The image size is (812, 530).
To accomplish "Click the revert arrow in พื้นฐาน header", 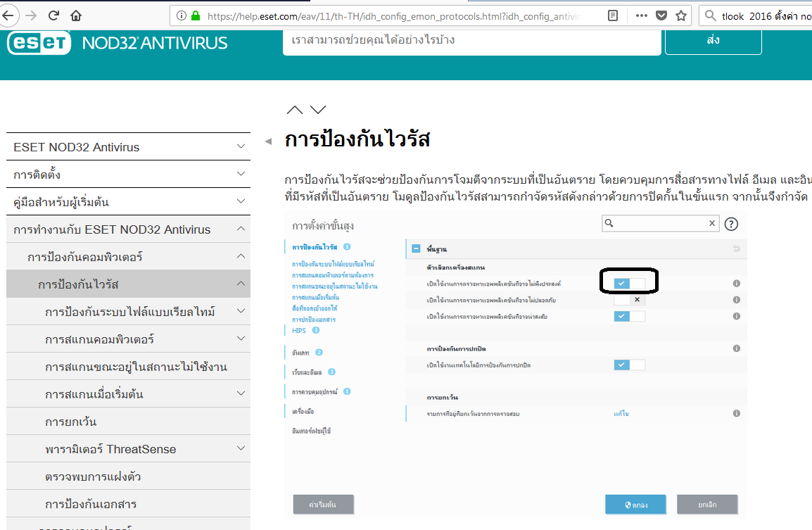I will [737, 248].
